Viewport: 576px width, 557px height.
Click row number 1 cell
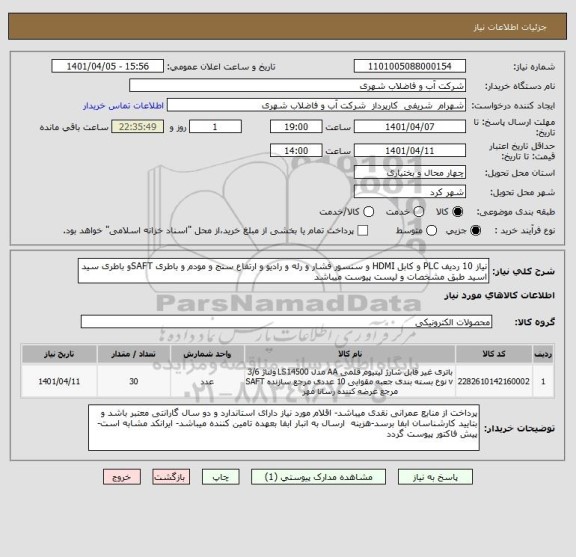tap(543, 381)
